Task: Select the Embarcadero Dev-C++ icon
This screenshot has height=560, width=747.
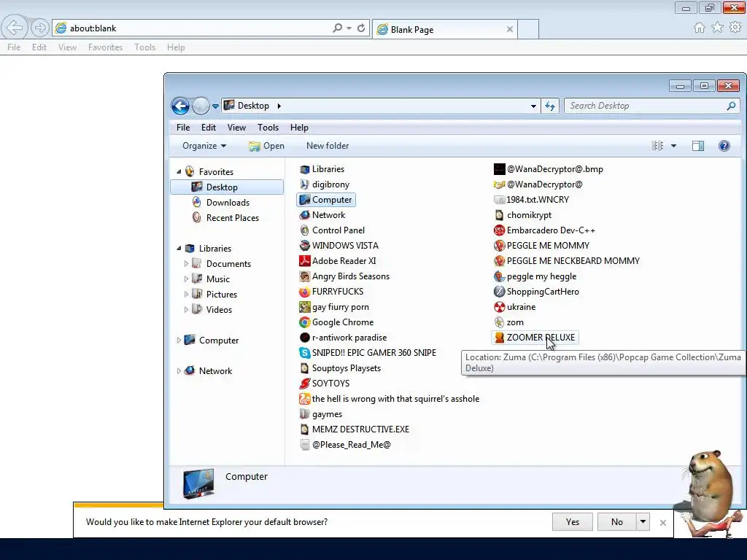Action: pos(499,230)
